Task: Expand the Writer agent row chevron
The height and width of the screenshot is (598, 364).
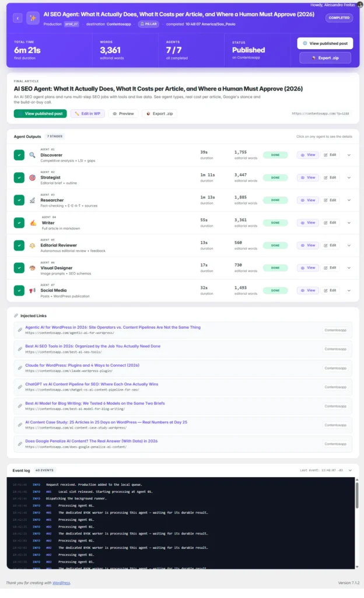Action: point(349,222)
